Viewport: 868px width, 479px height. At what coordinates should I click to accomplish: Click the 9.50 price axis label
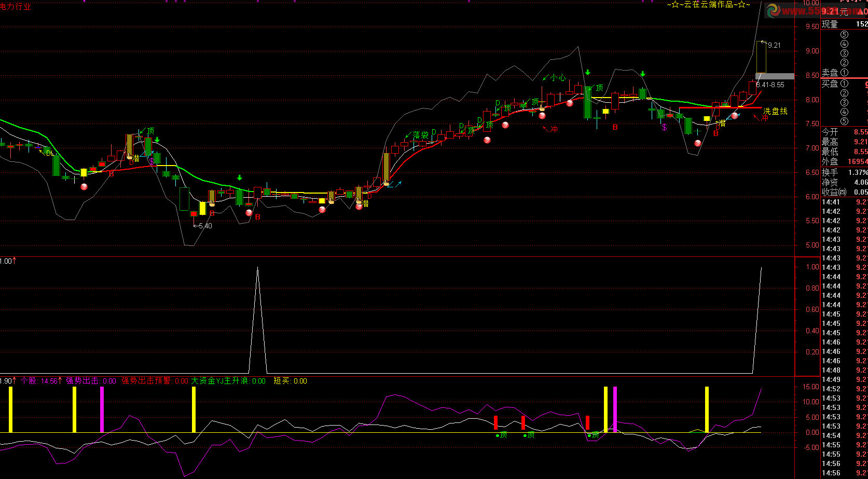point(812,26)
